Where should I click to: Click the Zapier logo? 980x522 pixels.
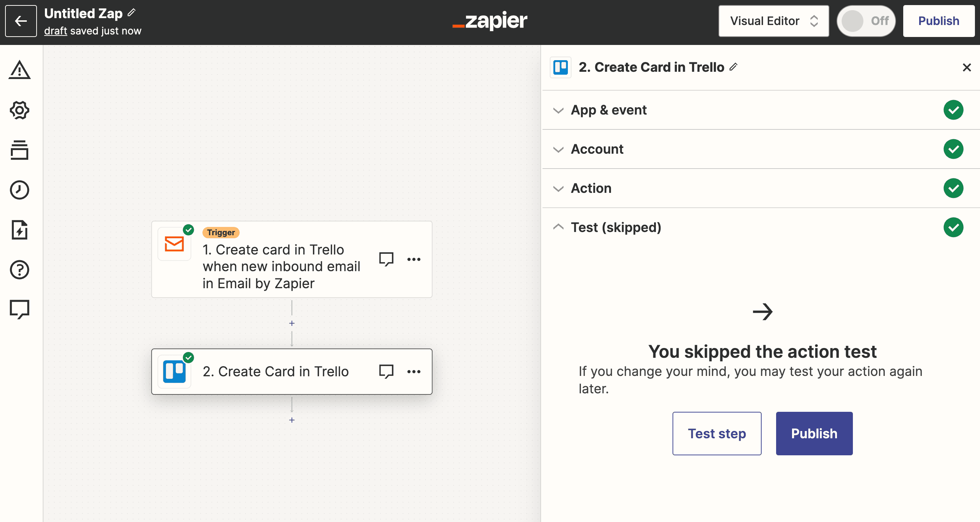[490, 21]
